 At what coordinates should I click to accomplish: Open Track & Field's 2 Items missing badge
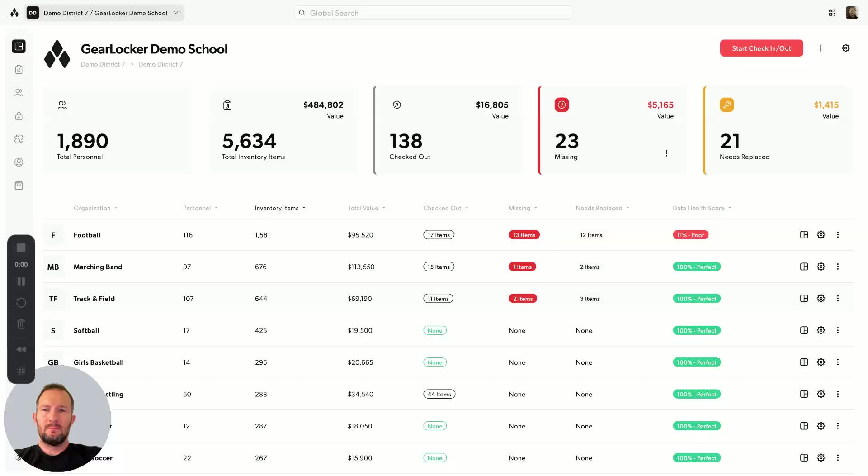pos(523,299)
